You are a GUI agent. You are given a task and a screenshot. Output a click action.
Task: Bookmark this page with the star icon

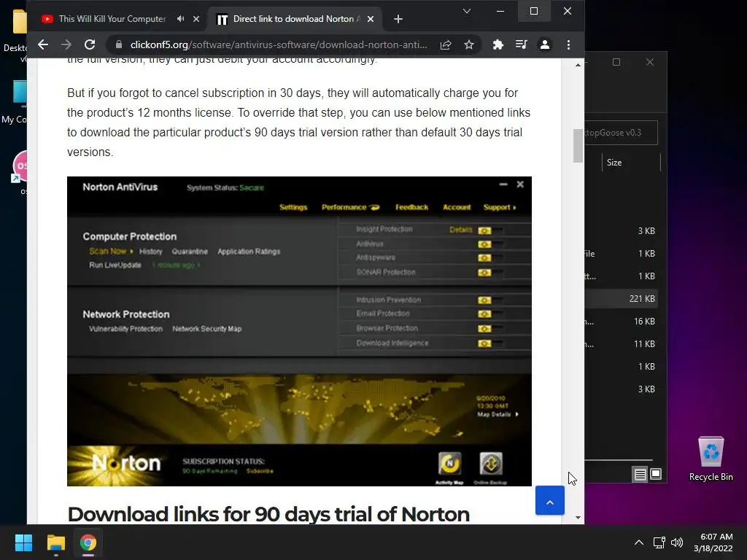469,44
